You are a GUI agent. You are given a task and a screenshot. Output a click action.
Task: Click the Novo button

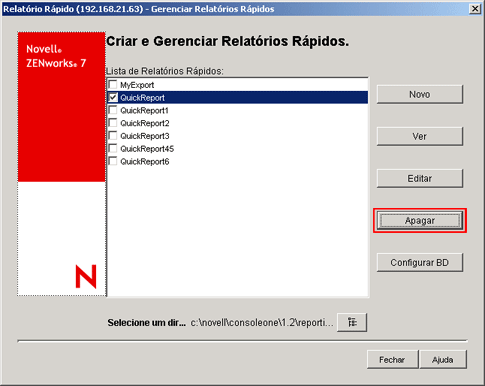pos(420,94)
